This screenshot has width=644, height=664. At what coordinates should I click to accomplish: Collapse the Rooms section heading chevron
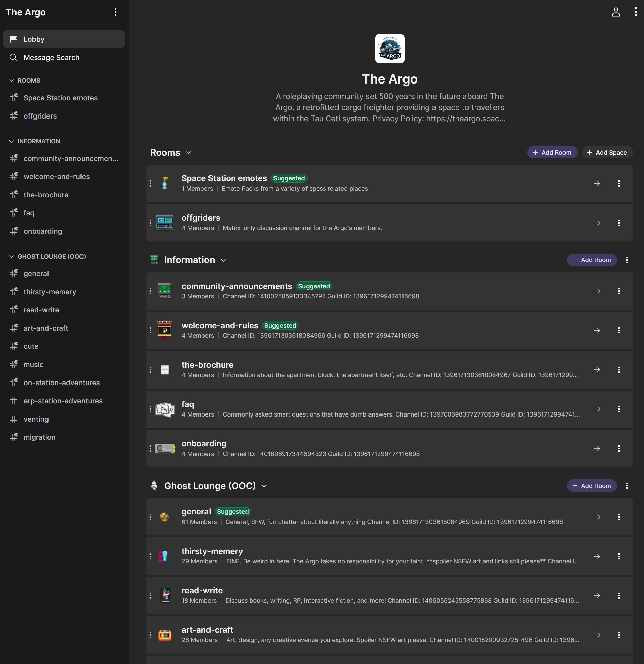[x=189, y=153]
